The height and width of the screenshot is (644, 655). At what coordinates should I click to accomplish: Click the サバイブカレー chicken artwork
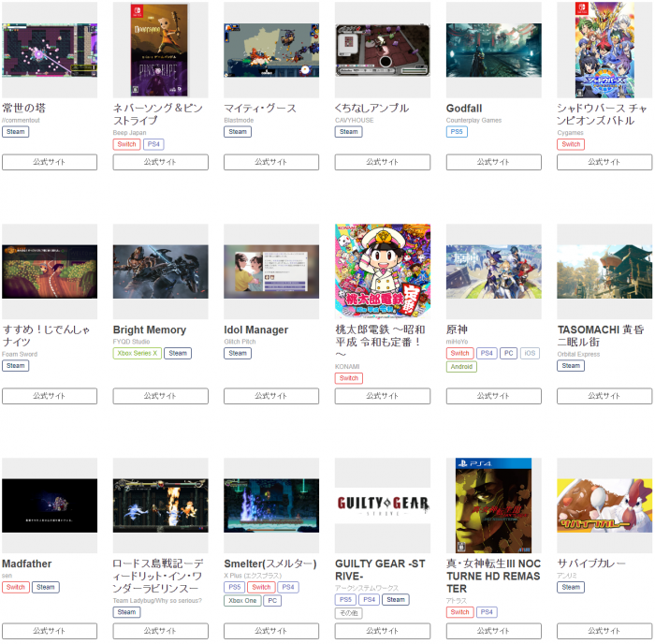click(604, 505)
